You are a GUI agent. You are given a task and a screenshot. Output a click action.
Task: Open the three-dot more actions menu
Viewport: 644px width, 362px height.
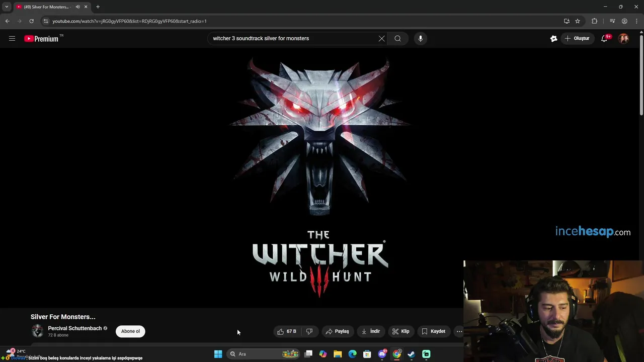(459, 331)
